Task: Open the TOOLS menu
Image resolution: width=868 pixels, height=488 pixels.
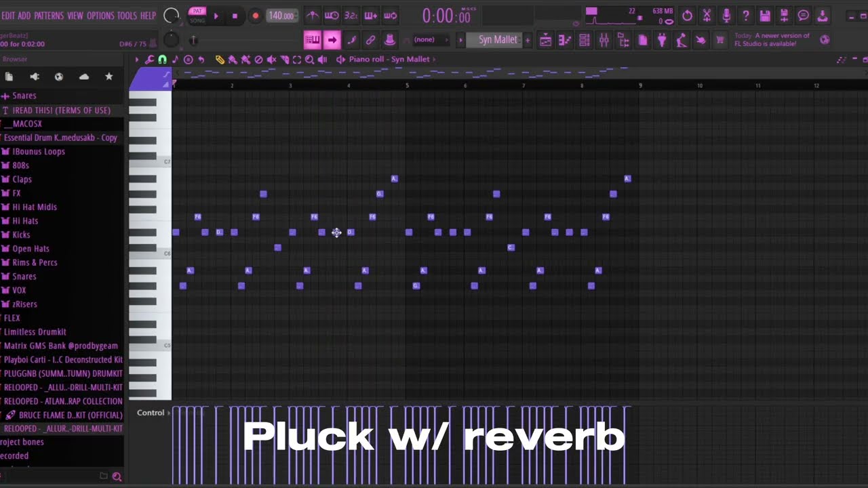Action: point(127,16)
